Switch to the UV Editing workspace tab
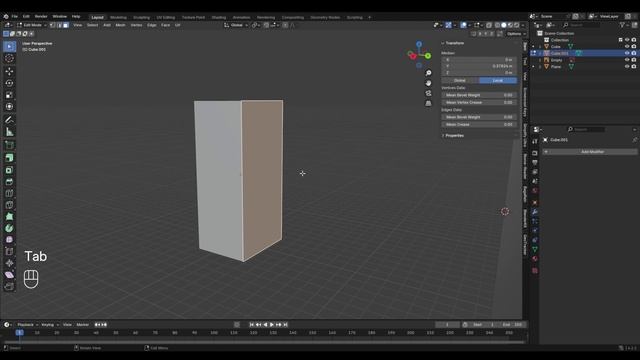The width and height of the screenshot is (640, 360). click(166, 18)
